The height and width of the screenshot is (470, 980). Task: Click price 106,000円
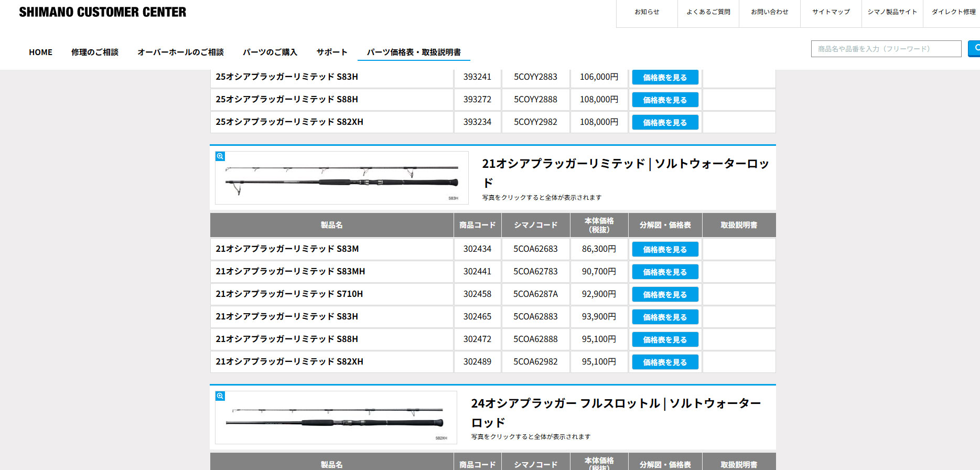[x=599, y=77]
